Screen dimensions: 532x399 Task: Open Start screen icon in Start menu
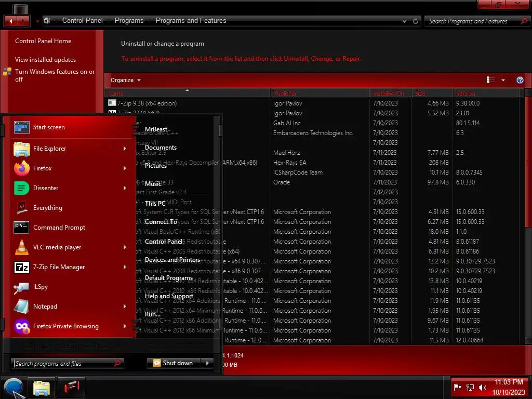[22, 127]
